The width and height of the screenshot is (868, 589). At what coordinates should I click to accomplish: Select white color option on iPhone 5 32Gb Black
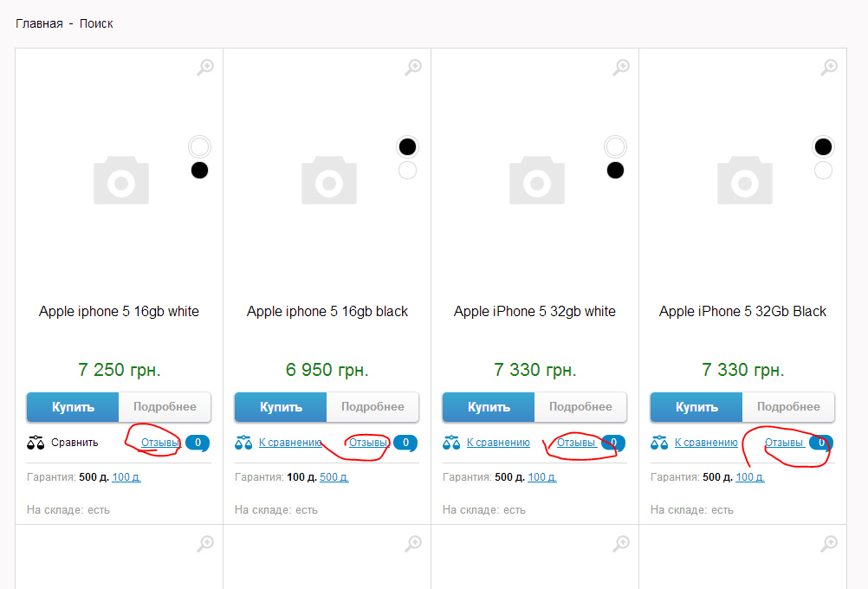pyautogui.click(x=823, y=170)
